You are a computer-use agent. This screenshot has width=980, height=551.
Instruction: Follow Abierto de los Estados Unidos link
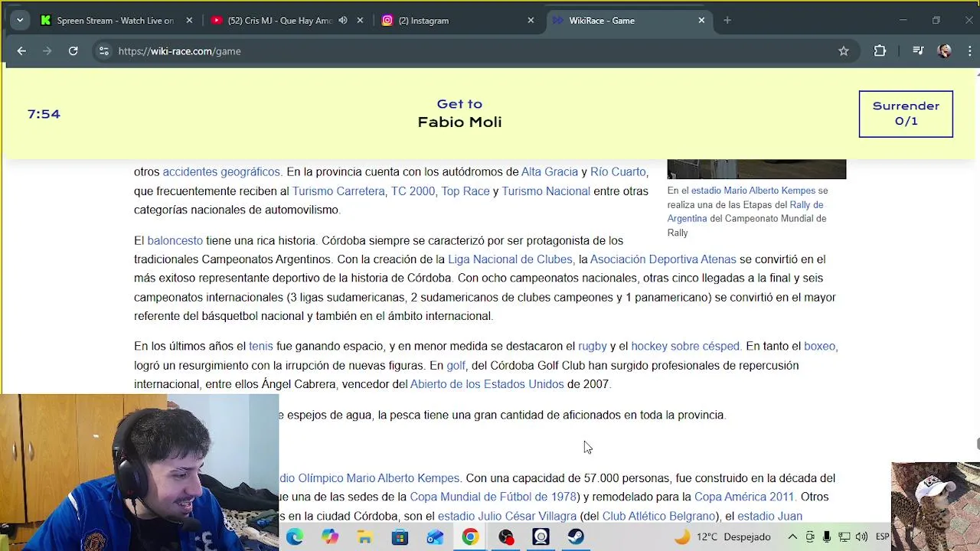pyautogui.click(x=487, y=384)
